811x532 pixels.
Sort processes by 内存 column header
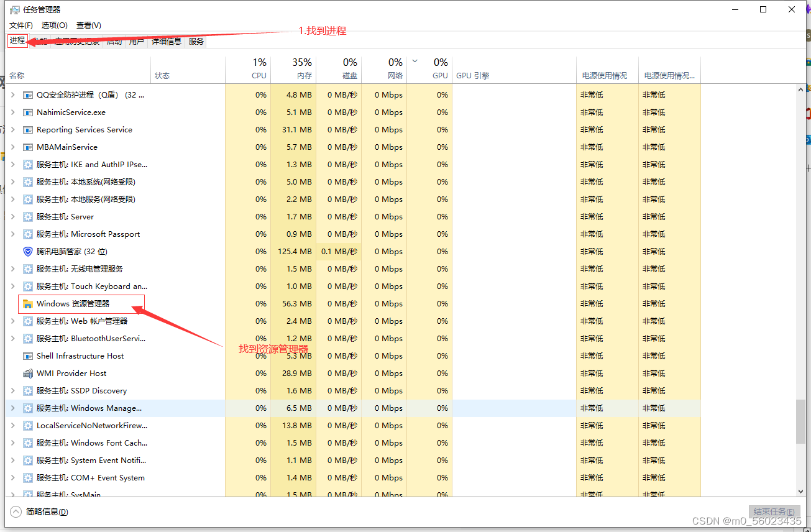pos(293,70)
